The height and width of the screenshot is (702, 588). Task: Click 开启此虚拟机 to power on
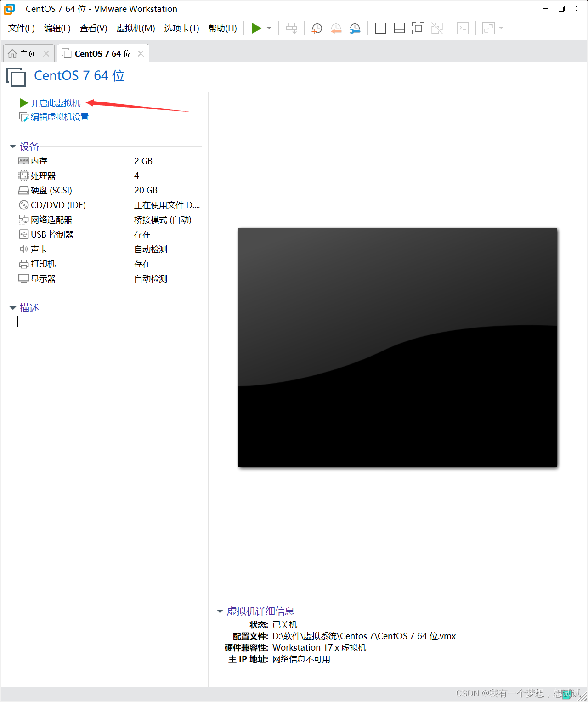pos(56,103)
